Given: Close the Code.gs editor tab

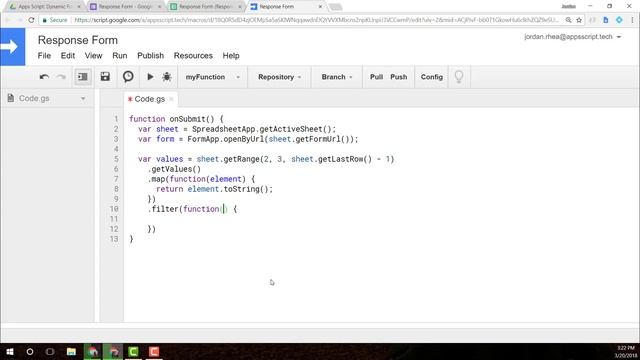Looking at the screenshot, I should point(171,99).
